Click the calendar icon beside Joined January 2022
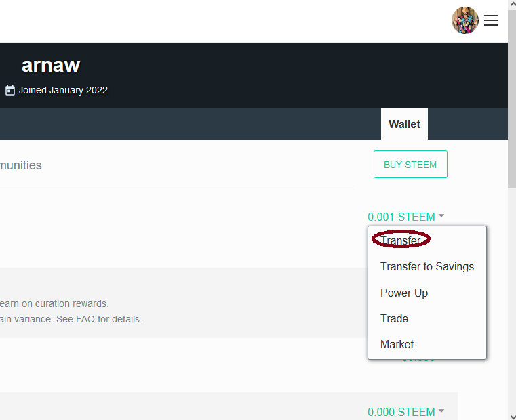 coord(10,91)
